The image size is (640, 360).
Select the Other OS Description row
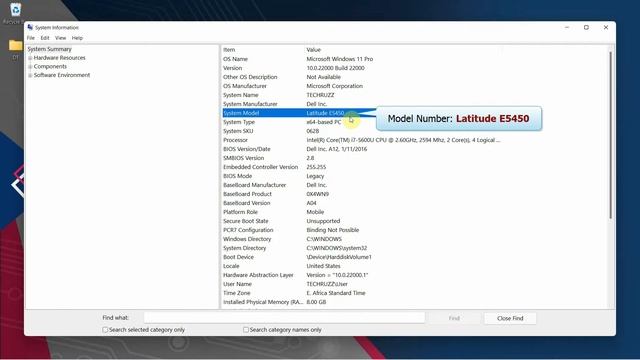414,77
